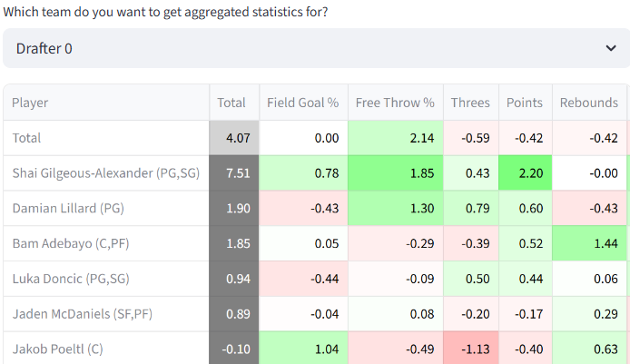Select the Points column header

coord(524,103)
